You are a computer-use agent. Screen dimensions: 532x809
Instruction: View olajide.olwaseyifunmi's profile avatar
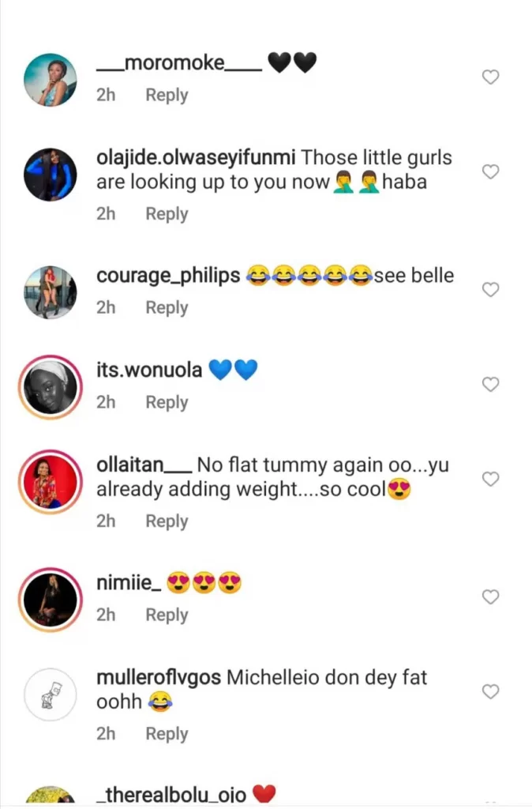tap(51, 175)
